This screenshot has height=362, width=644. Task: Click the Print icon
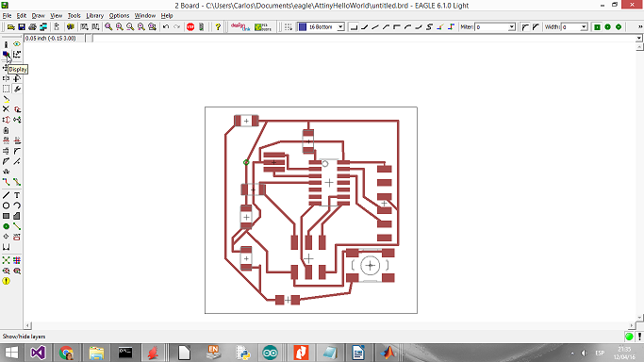(x=32, y=27)
